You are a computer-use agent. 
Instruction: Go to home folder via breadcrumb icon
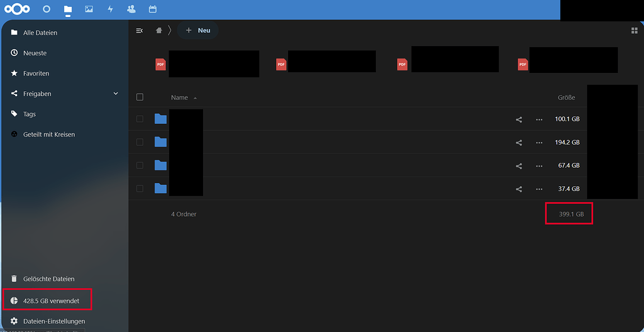pyautogui.click(x=159, y=30)
